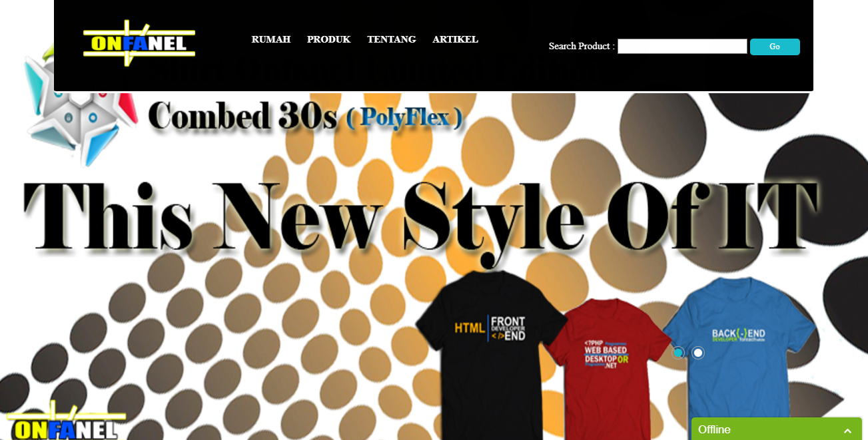Go to the PRODUK page
This screenshot has width=868, height=440.
(x=328, y=39)
